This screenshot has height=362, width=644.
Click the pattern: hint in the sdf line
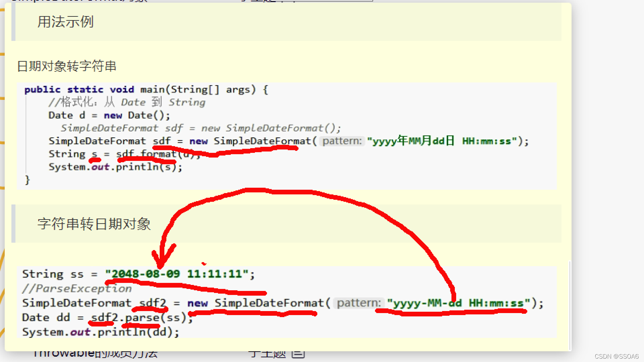pos(342,141)
